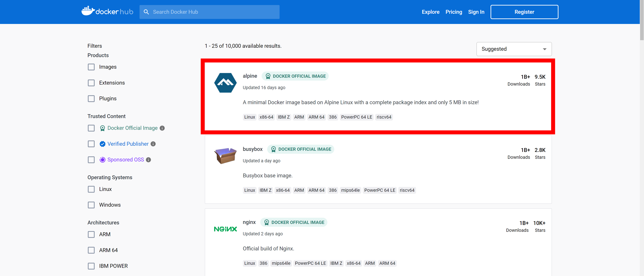Image resolution: width=644 pixels, height=276 pixels.
Task: Click the official badge icon next to alpine
Action: pos(268,76)
